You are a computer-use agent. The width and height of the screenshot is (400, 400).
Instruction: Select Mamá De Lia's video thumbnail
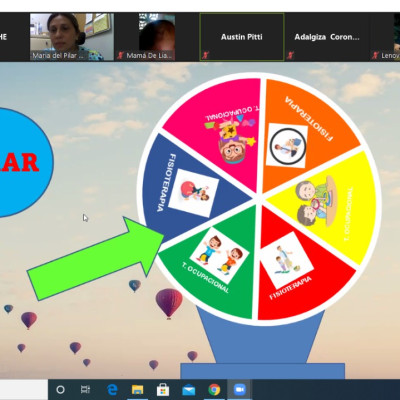157,37
